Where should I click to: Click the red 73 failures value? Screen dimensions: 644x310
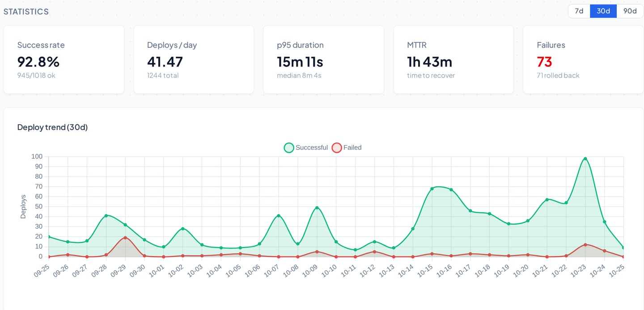(545, 62)
